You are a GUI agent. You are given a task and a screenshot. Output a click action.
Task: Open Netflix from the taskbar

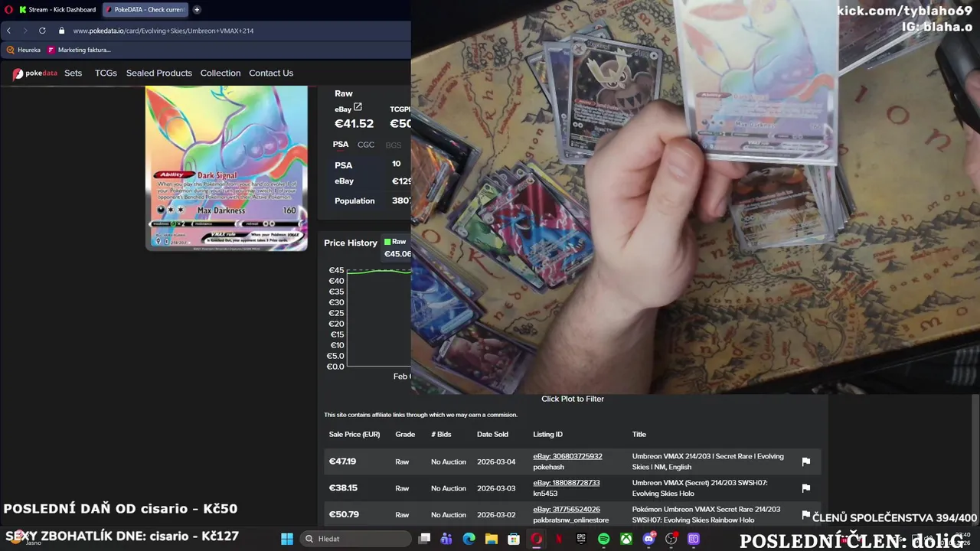pos(559,539)
